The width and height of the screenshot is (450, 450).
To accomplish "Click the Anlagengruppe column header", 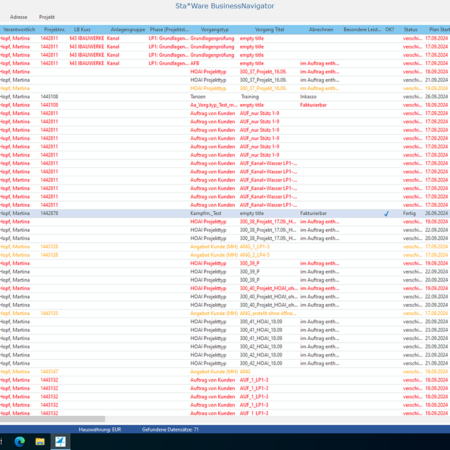I will [128, 30].
